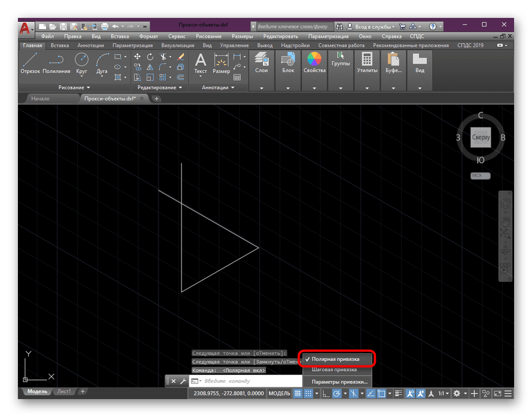Select the Erase tool icon

point(181,57)
